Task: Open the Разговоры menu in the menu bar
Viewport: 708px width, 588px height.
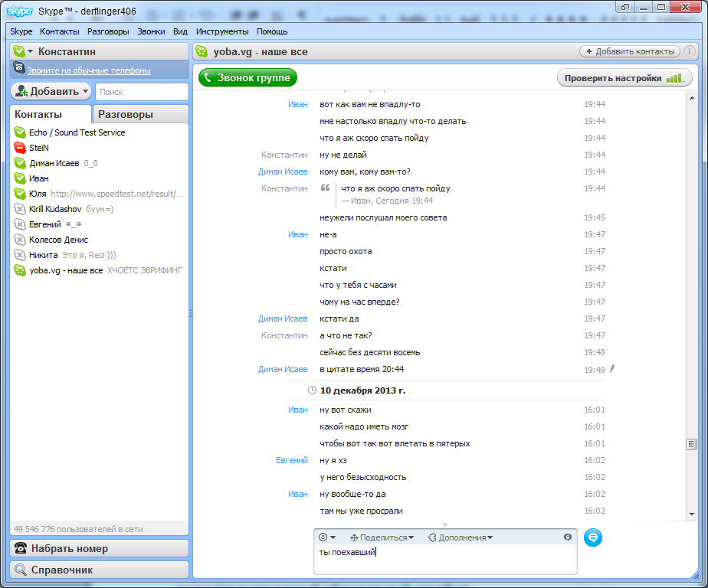Action: pos(108,31)
